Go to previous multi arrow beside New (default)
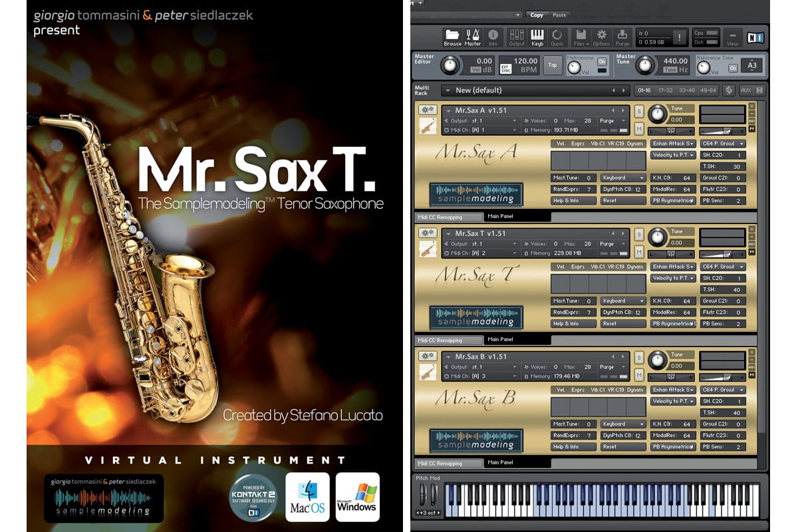This screenshot has height=532, width=798. 614,90
